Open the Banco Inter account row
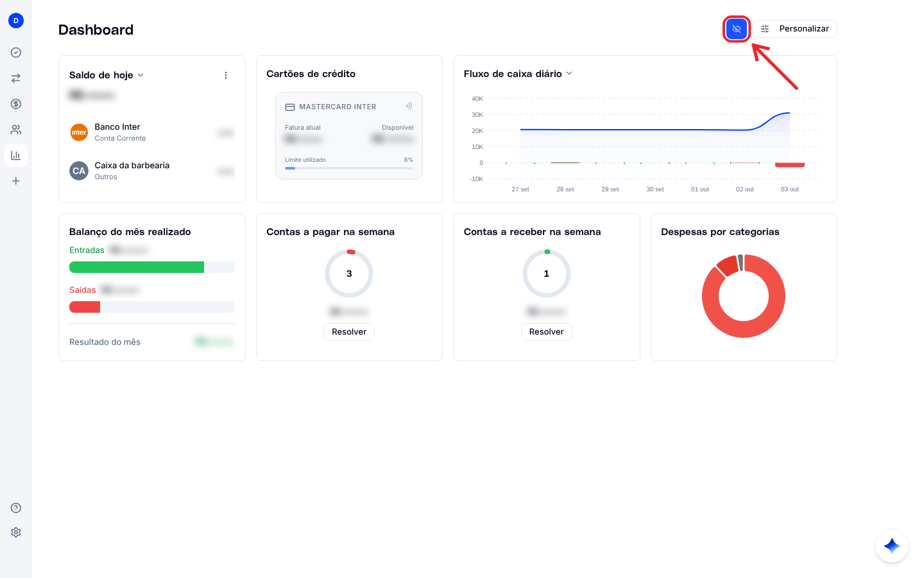Image resolution: width=924 pixels, height=578 pixels. pyautogui.click(x=152, y=132)
